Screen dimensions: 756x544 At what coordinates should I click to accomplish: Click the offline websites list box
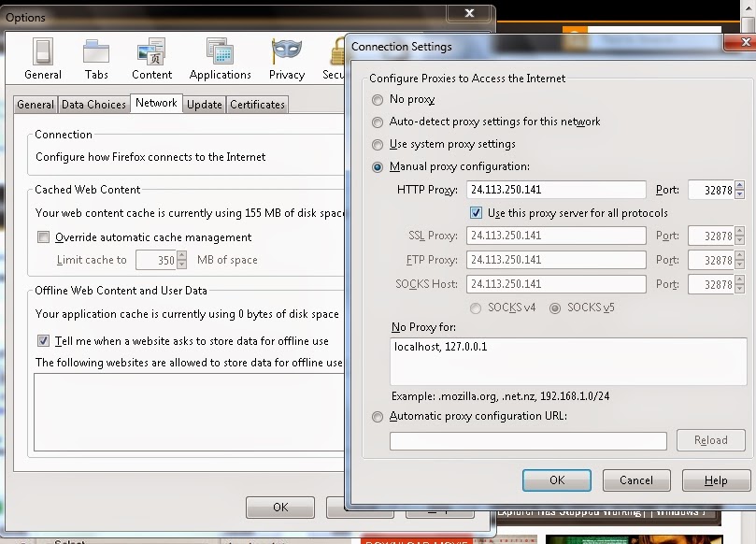click(189, 412)
